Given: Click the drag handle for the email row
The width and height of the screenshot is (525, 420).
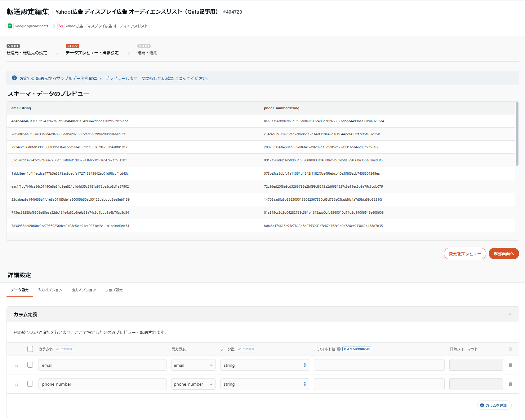Looking at the screenshot, I should (17, 365).
